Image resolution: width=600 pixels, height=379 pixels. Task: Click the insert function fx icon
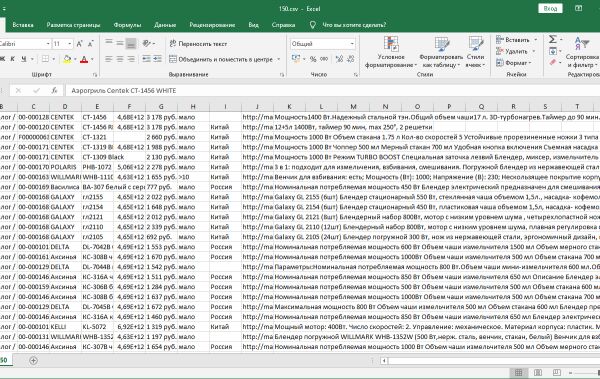coord(54,90)
